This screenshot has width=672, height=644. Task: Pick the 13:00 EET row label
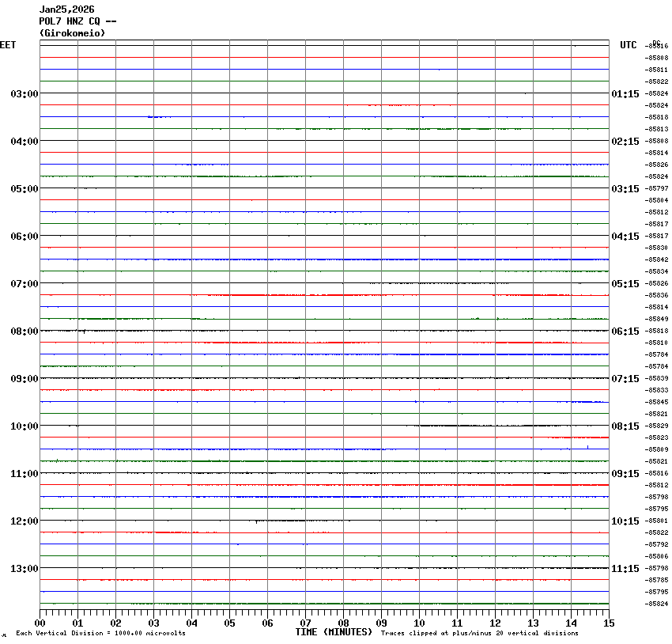point(24,569)
